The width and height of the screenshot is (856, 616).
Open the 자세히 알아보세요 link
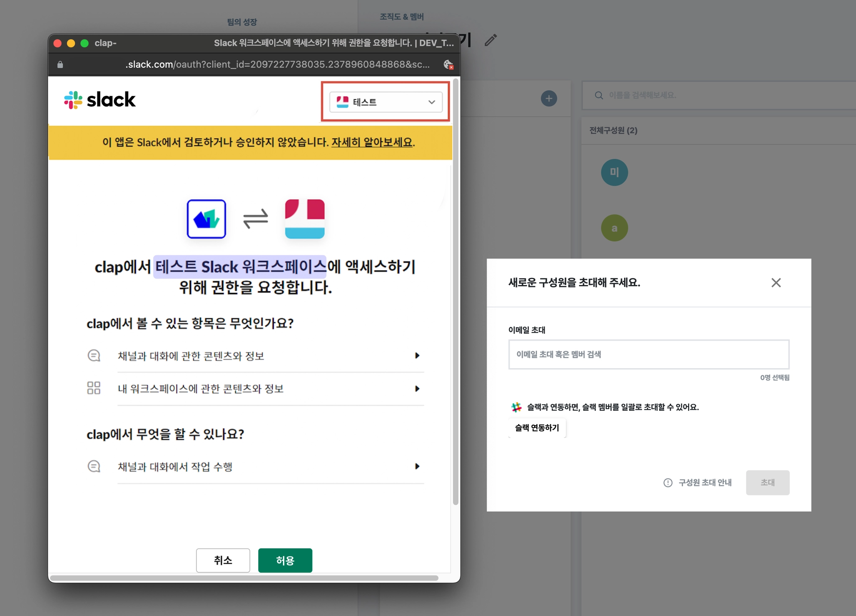click(372, 143)
